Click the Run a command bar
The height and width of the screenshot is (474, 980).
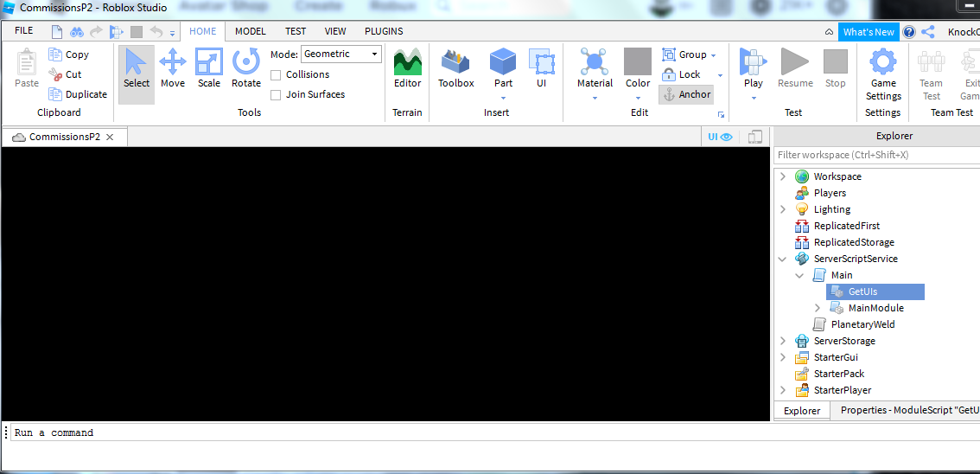493,432
